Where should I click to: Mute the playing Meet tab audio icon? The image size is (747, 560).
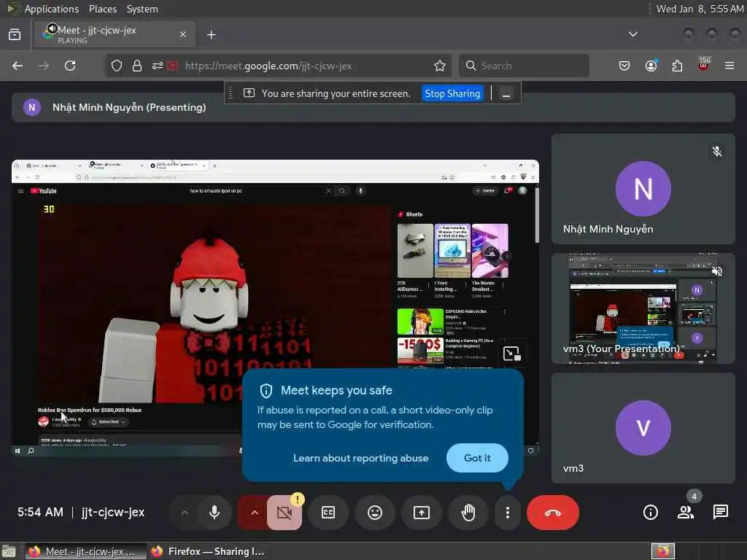click(x=52, y=29)
